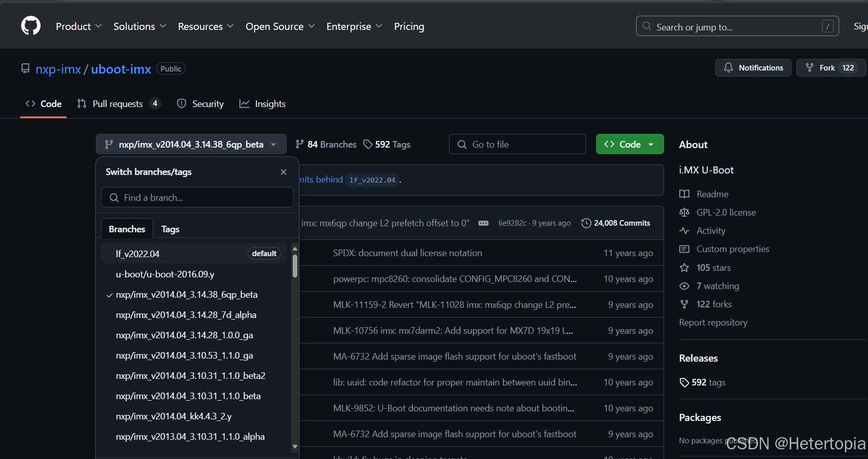
Task: Open the Pull requests tab
Action: [119, 103]
